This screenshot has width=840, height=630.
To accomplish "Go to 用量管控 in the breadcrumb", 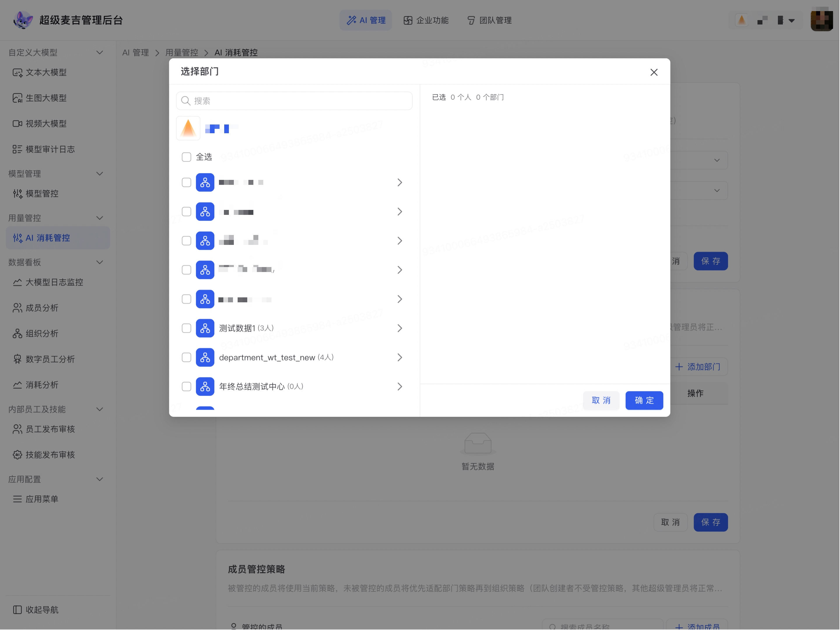I will point(182,52).
